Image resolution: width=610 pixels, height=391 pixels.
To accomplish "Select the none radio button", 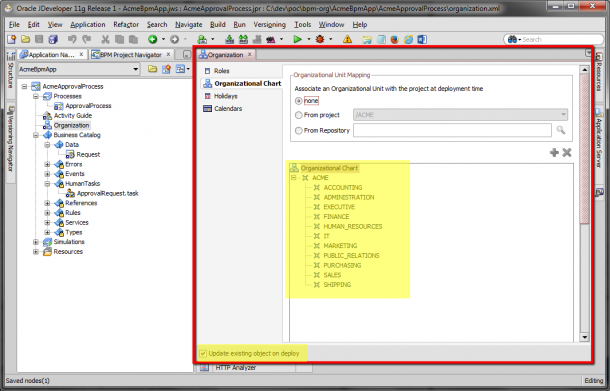I will 299,101.
